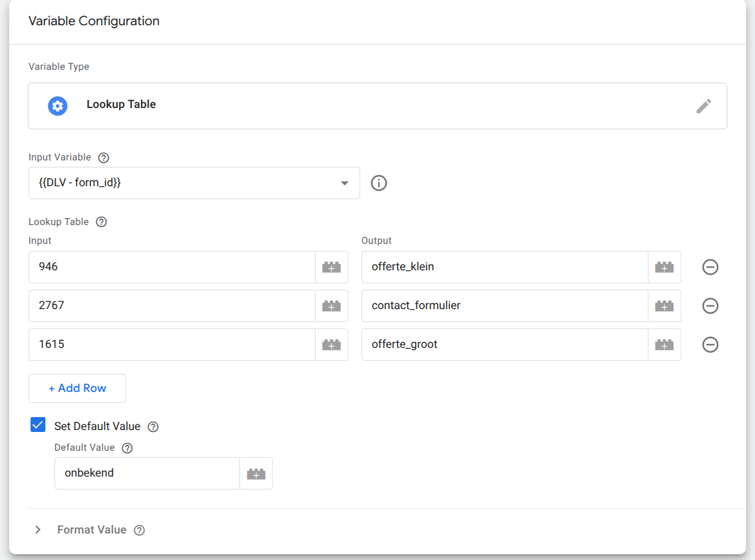755x560 pixels.
Task: Click the Set Default Value label text
Action: pos(97,426)
